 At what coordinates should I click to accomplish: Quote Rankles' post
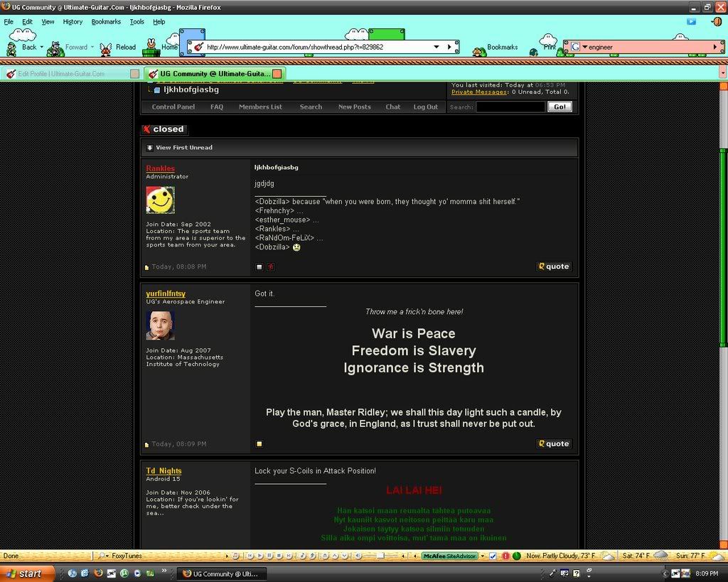553,266
